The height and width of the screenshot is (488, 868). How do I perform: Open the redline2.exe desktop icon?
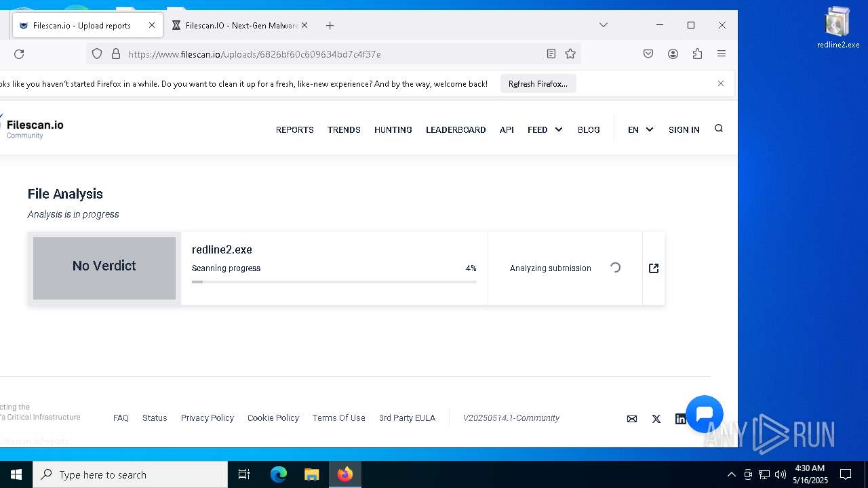(838, 28)
